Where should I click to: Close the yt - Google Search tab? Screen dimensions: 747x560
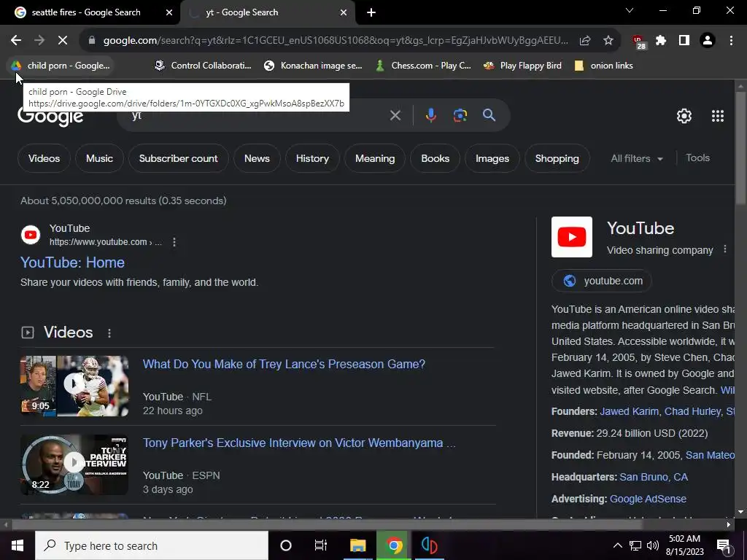click(344, 12)
